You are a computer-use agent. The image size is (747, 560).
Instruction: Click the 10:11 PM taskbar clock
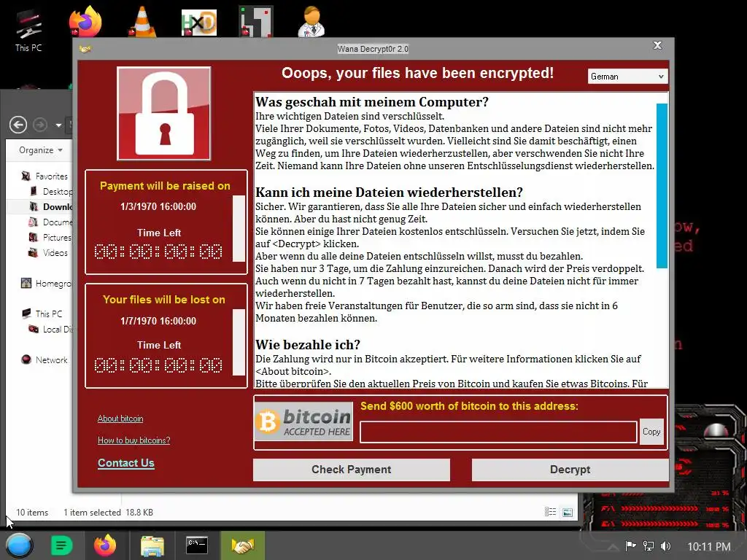tap(709, 547)
